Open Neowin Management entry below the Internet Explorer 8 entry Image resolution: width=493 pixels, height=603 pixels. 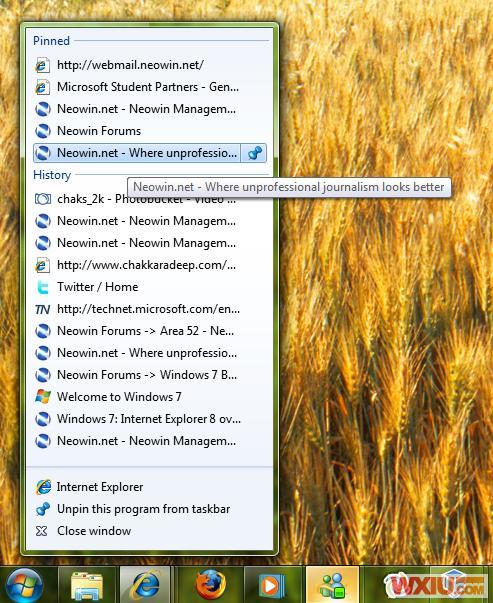pyautogui.click(x=150, y=441)
